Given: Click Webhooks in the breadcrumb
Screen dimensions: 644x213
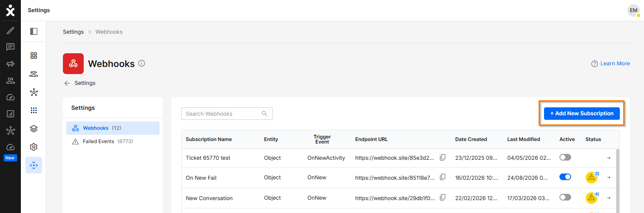Looking at the screenshot, I should (109, 32).
